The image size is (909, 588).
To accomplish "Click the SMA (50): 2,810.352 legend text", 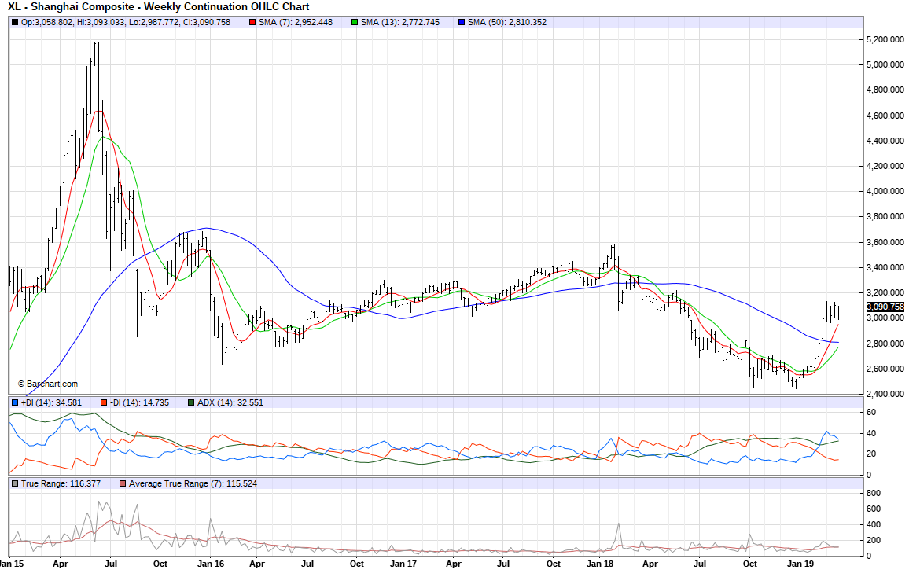I will tap(506, 22).
